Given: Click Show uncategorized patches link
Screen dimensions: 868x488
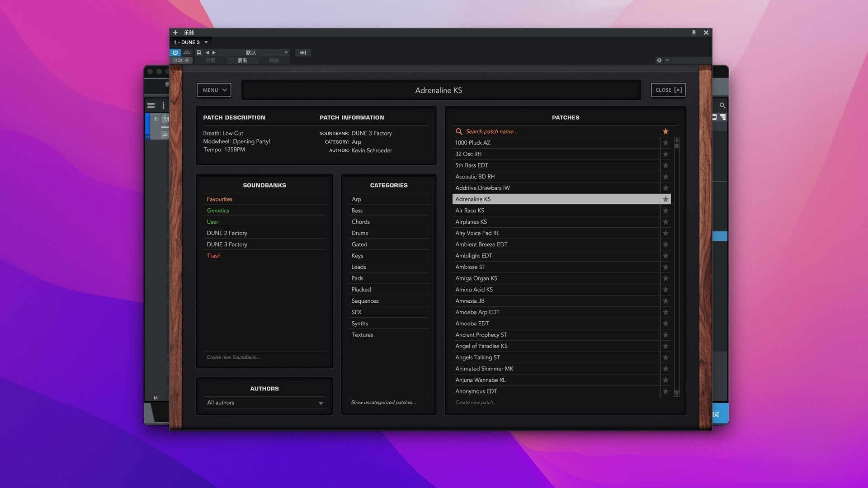Looking at the screenshot, I should (383, 402).
